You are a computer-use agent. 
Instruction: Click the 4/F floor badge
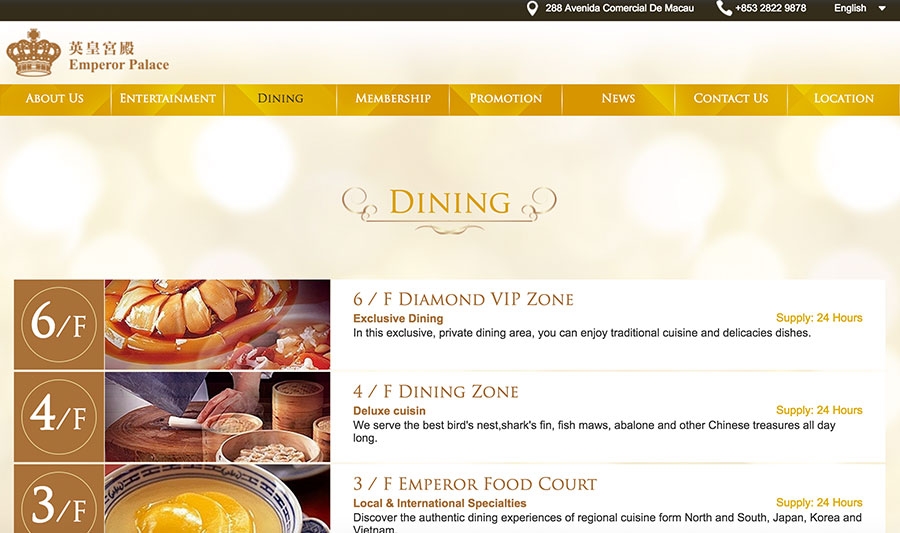click(59, 417)
